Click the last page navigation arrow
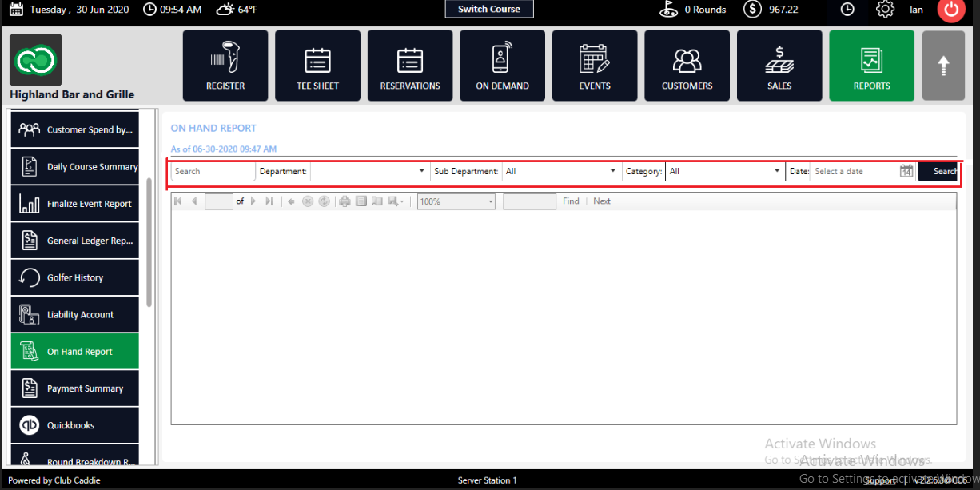Screen dimensions: 980x490 click(269, 201)
